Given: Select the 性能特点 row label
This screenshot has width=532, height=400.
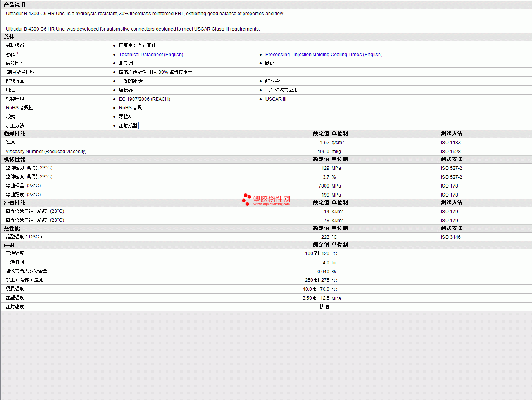Looking at the screenshot, I should [x=15, y=81].
